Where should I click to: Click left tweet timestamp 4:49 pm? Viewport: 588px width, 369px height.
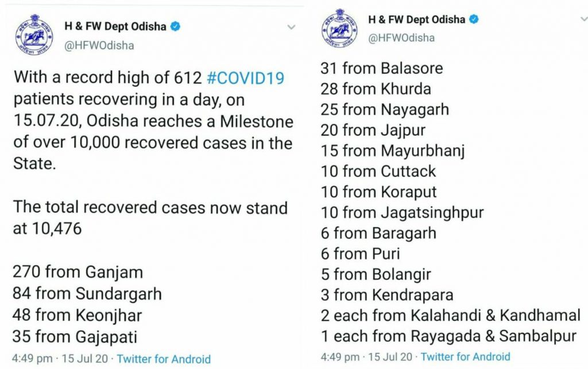tap(32, 359)
